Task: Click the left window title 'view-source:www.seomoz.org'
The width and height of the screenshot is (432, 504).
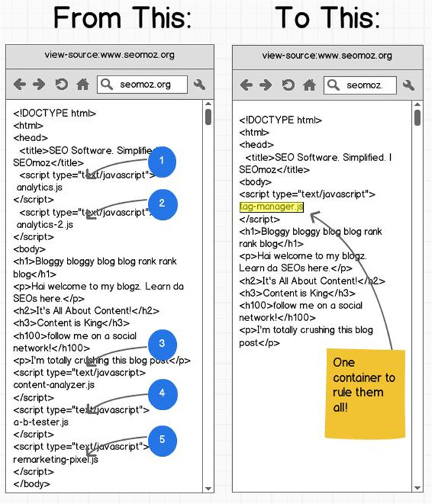Action: [110, 55]
